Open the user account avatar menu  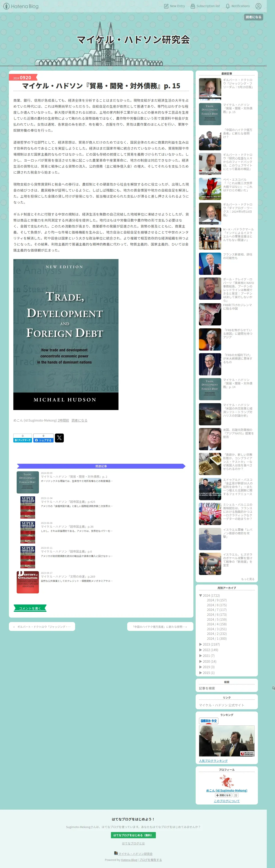tap(259, 6)
